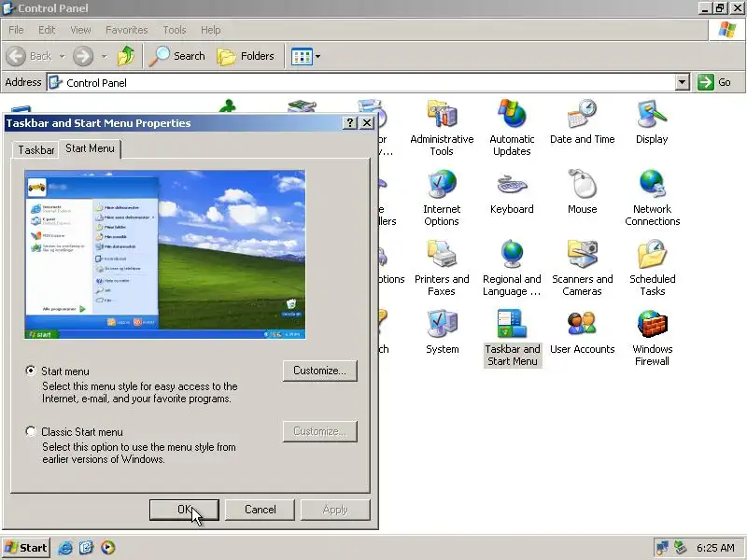Click the Safely Remove Hardware tray icon
This screenshot has width=747, height=560.
point(680,548)
